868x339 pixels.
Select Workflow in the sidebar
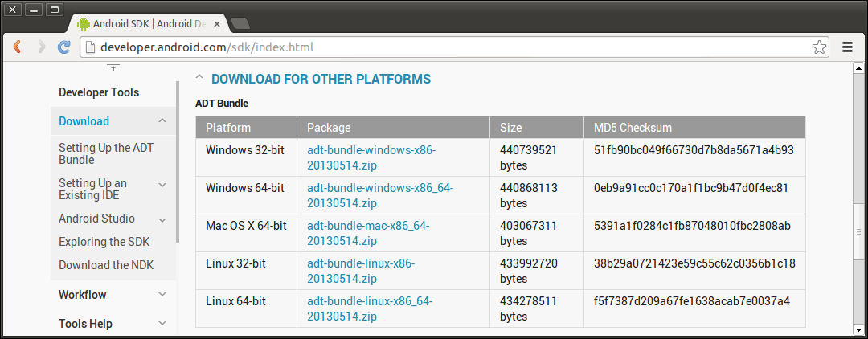point(83,295)
